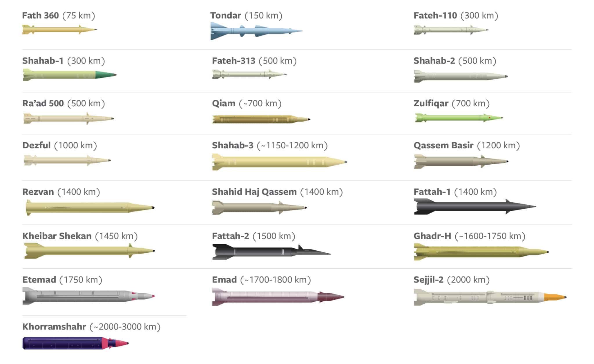Click the "Shahid Haj Qassem" heading text
The width and height of the screenshot is (594, 364).
click(254, 192)
